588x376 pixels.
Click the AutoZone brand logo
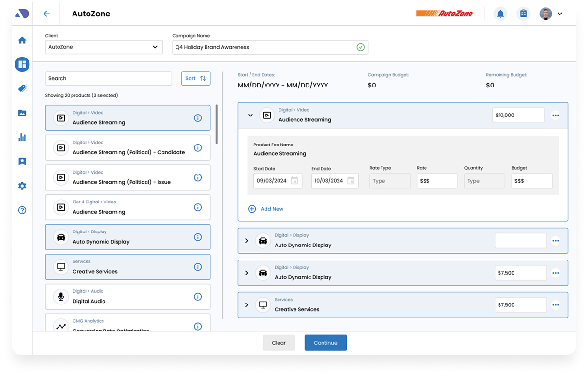pos(444,14)
